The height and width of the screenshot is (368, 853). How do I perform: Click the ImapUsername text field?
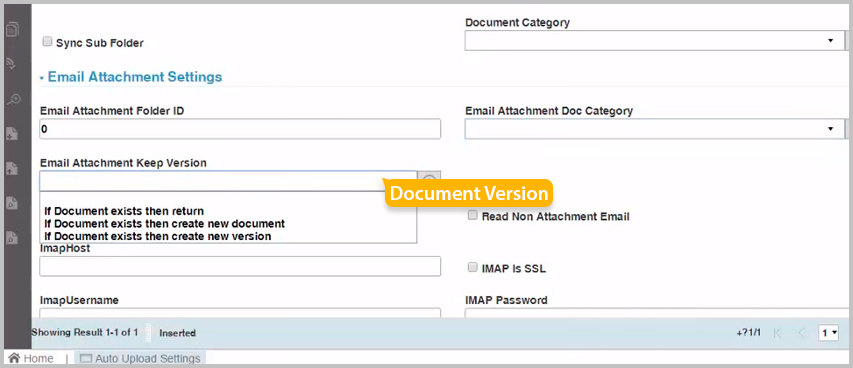point(240,313)
